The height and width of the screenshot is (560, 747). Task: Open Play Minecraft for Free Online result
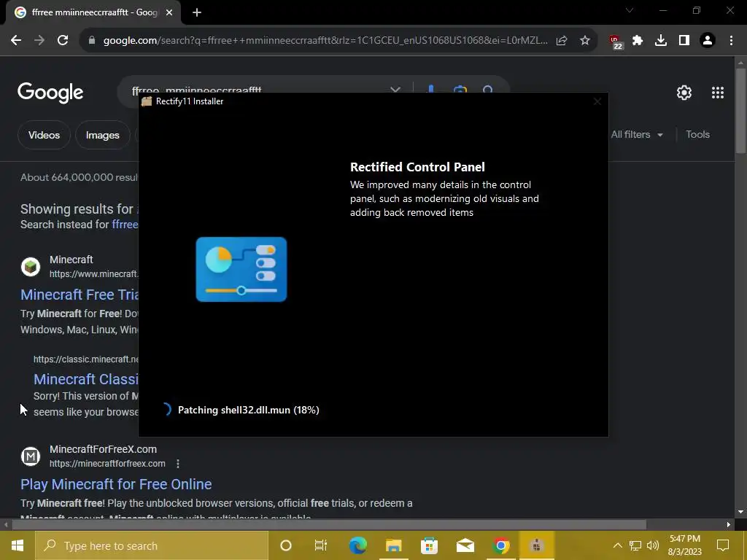click(116, 484)
